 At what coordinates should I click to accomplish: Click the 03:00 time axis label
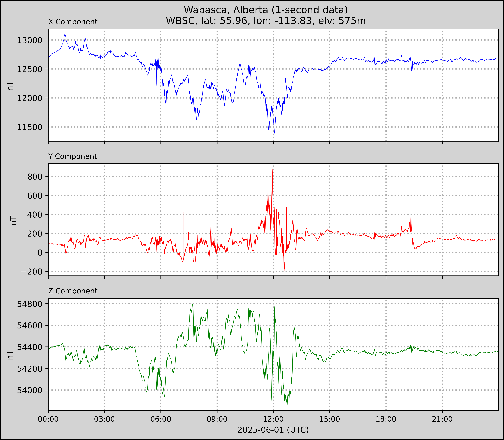(x=104, y=419)
